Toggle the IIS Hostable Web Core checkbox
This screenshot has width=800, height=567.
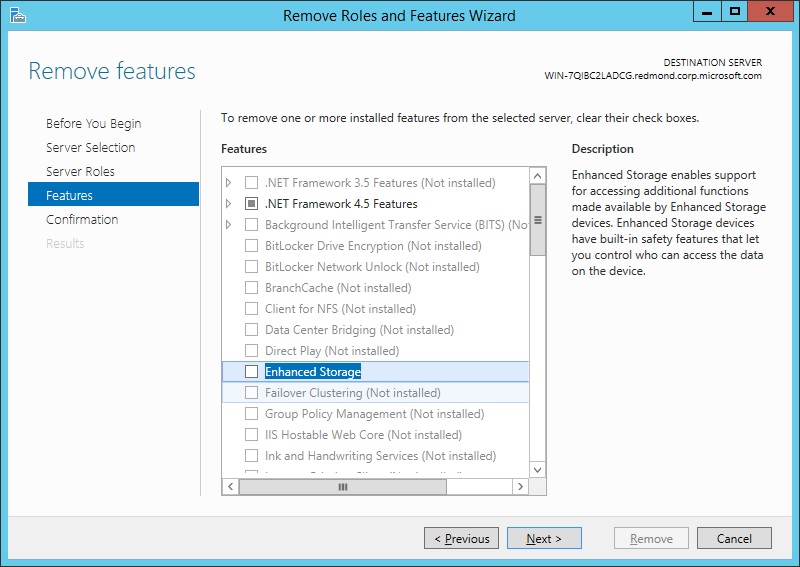point(252,434)
